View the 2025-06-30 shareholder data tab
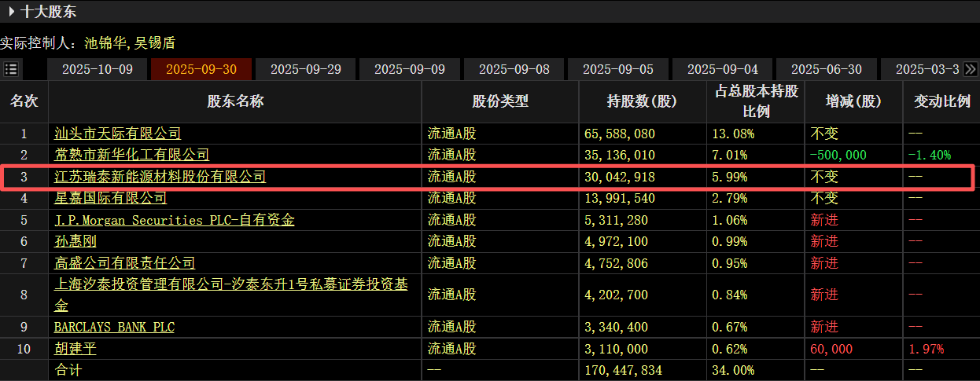 pos(827,69)
